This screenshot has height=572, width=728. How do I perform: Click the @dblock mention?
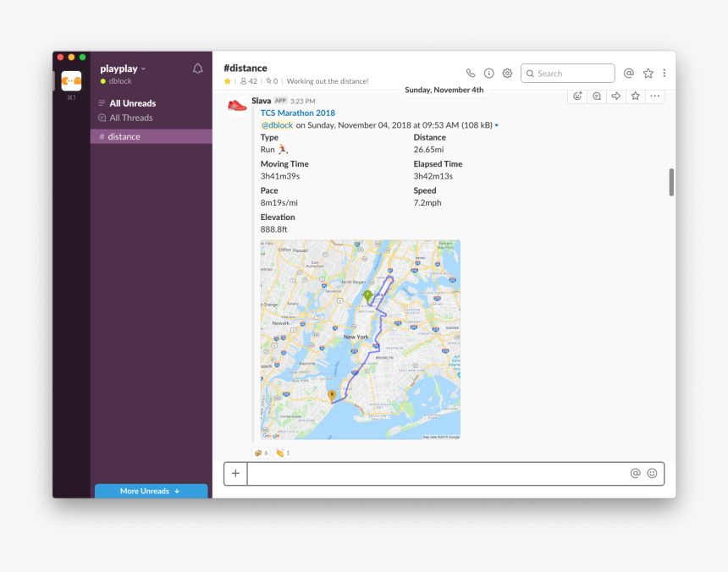click(277, 125)
